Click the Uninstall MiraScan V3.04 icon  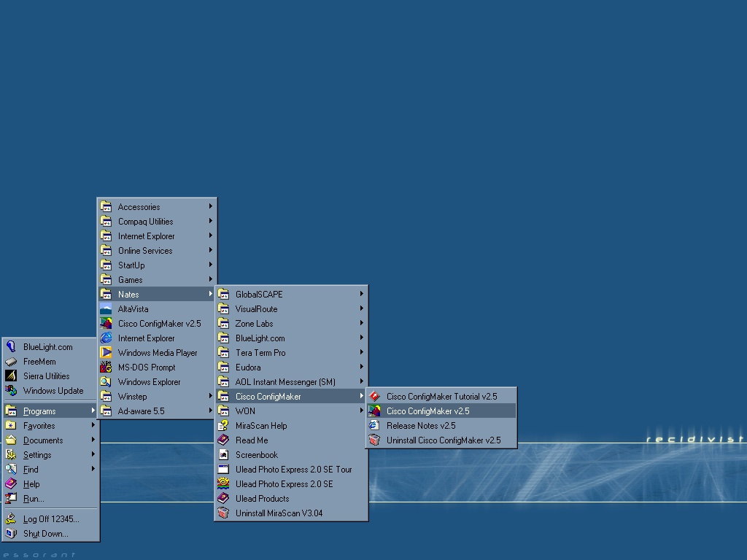[x=223, y=513]
